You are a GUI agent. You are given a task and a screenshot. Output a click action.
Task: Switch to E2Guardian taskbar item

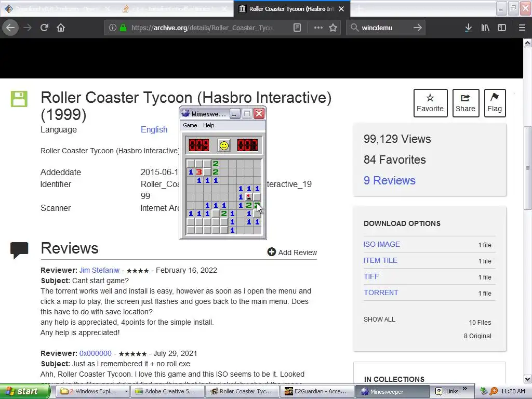317,391
